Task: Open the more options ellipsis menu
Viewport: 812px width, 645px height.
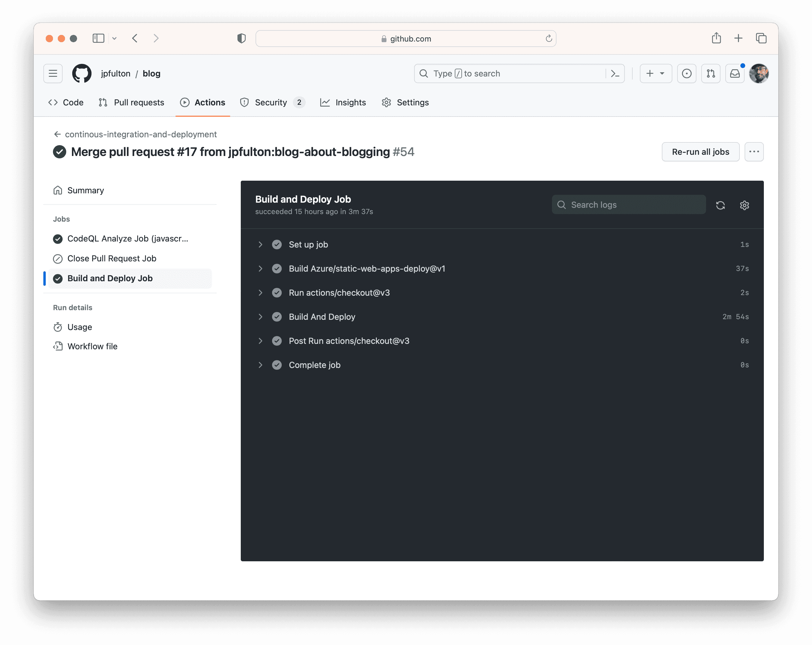Action: 754,152
